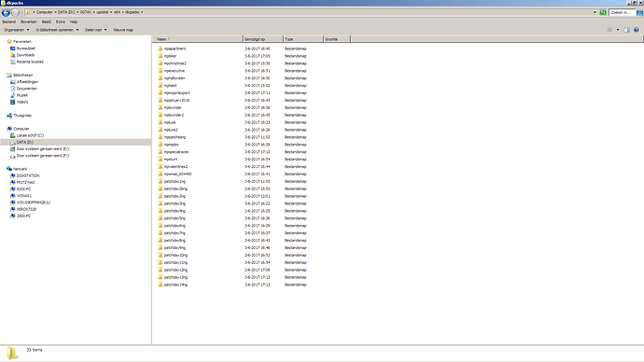Toggle the preview pane icon

[627, 30]
